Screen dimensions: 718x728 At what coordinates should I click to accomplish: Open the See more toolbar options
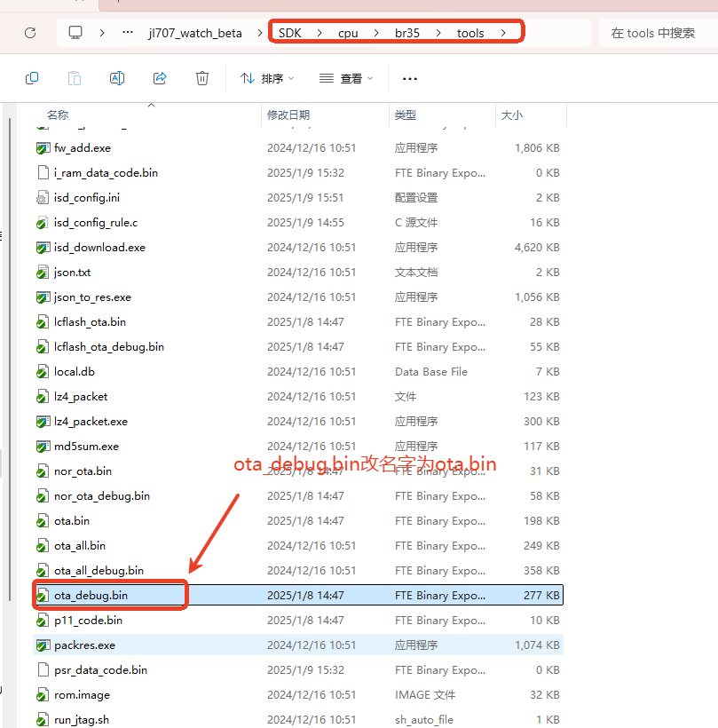[410, 79]
